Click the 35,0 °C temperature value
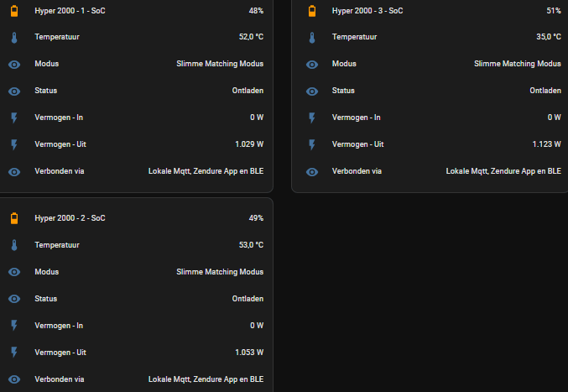The height and width of the screenshot is (392, 568). (x=549, y=37)
